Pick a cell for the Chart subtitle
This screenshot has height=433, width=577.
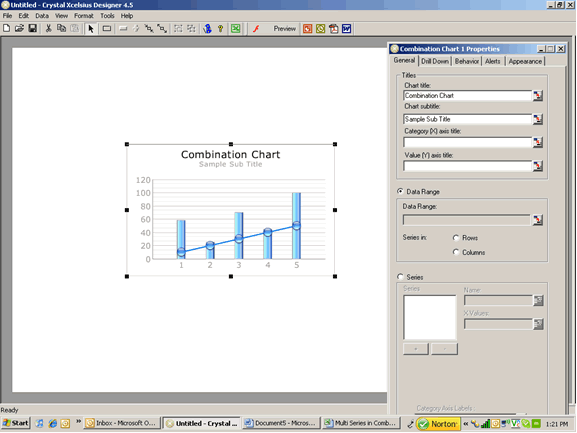pyautogui.click(x=538, y=119)
